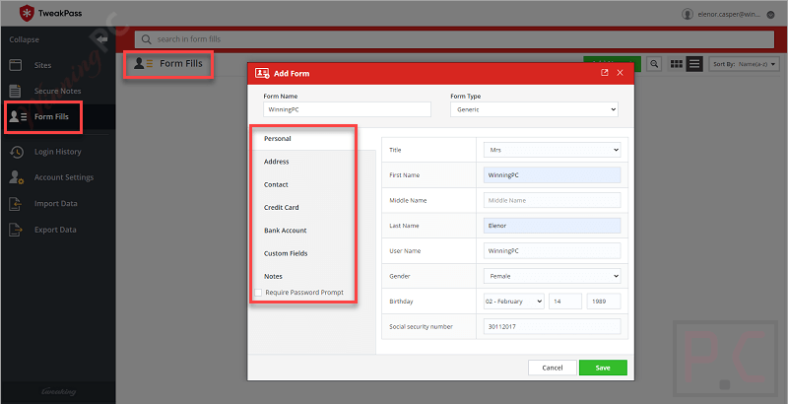The width and height of the screenshot is (788, 404).
Task: Open Secure Notes in the sidebar
Action: (x=58, y=91)
